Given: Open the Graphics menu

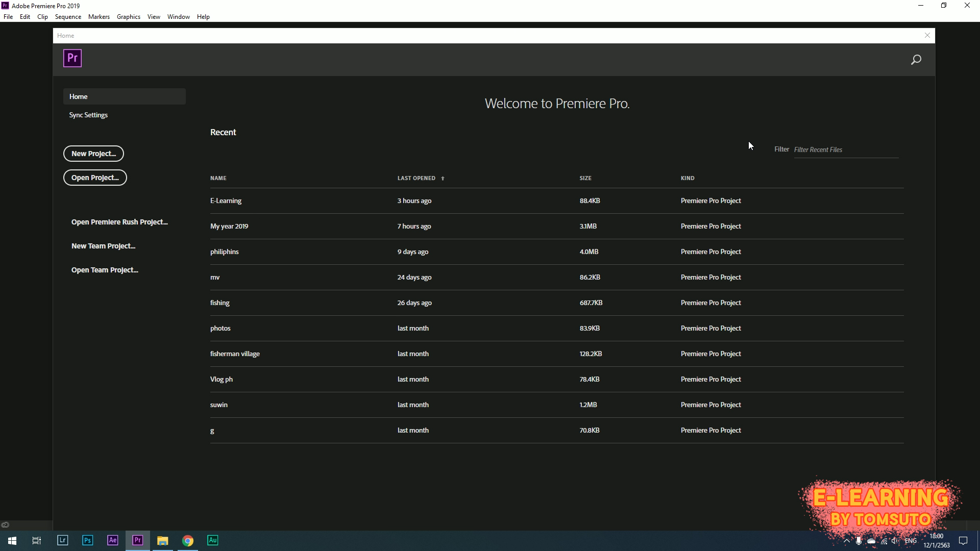Looking at the screenshot, I should point(129,16).
